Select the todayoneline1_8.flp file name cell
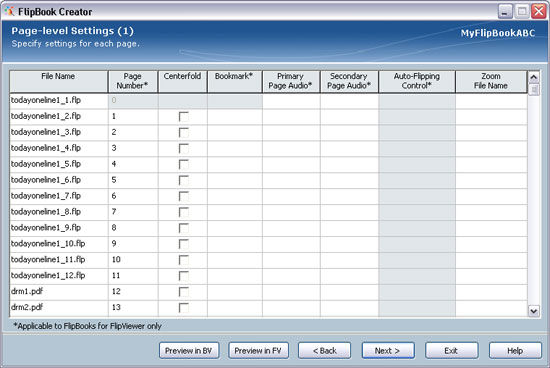Screen dimensions: 550x368 59,212
